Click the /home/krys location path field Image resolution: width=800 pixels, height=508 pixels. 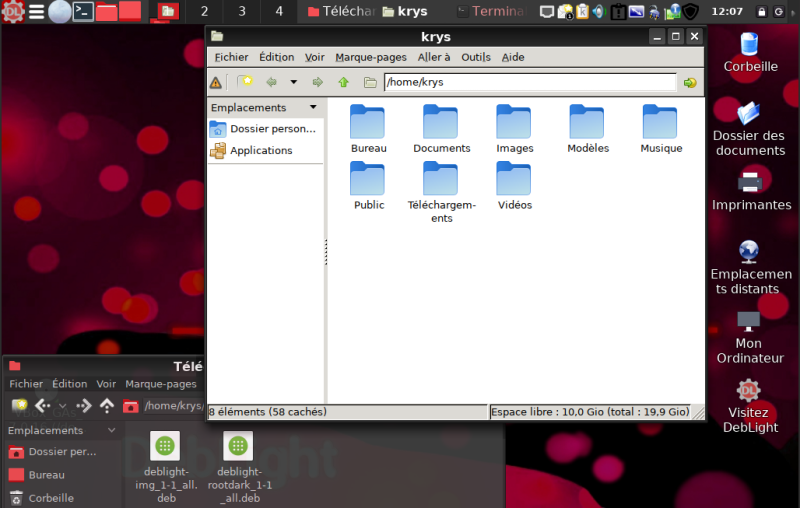pos(530,83)
